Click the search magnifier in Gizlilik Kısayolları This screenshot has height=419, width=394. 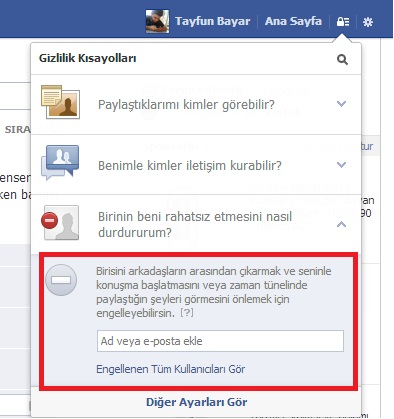click(x=342, y=60)
